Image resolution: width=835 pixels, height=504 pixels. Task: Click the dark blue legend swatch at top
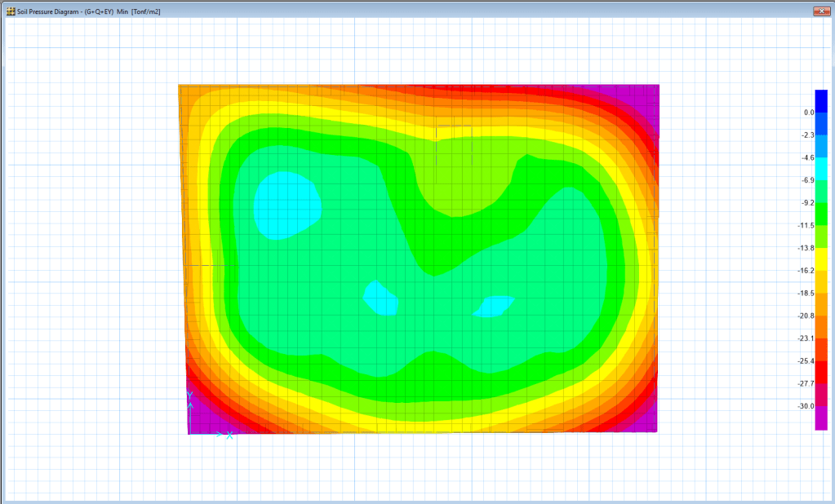[x=820, y=101]
